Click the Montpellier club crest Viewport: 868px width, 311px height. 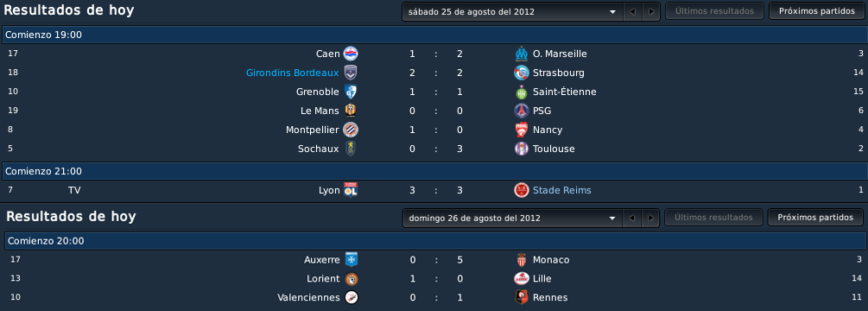[351, 130]
